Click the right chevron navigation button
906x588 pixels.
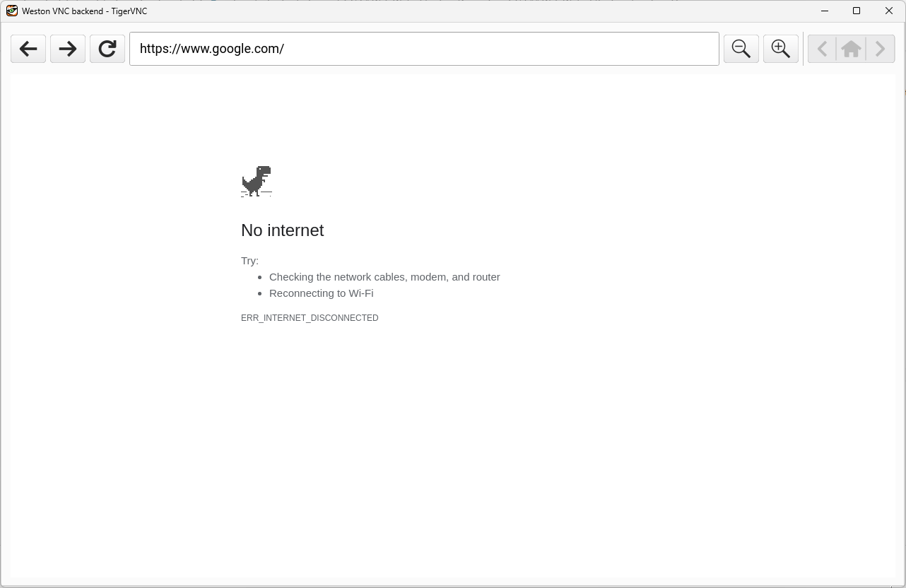pyautogui.click(x=881, y=49)
